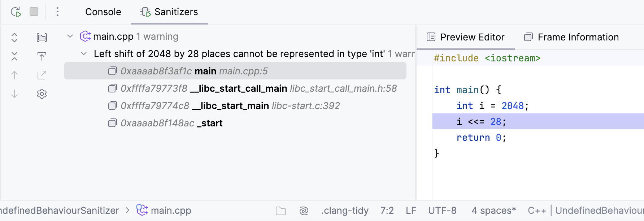Expand all entries in the warnings tree

[14, 37]
